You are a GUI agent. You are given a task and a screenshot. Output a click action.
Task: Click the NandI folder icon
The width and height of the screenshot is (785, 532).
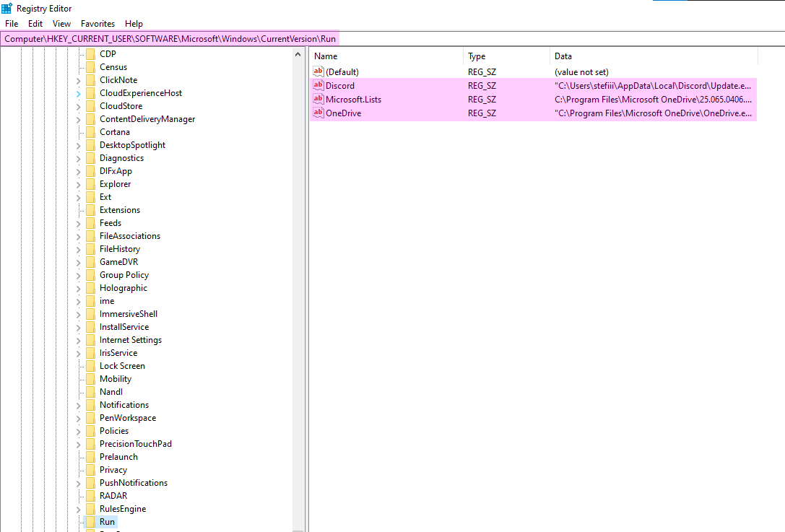pos(90,392)
